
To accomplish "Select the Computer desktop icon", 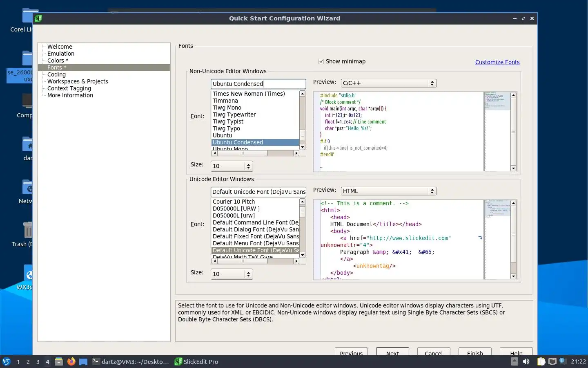I will click(x=27, y=101).
